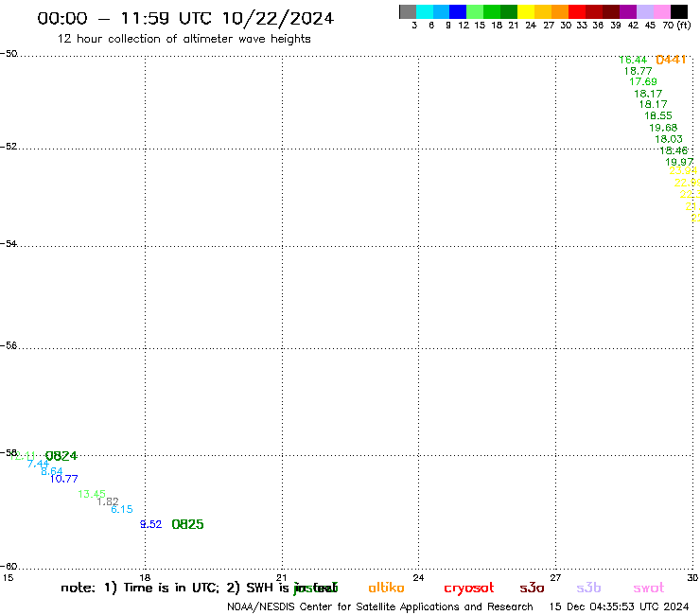Click the subtitle 12 hour collection of altimeter wave heights
The width and height of the screenshot is (700, 615).
pos(184,39)
